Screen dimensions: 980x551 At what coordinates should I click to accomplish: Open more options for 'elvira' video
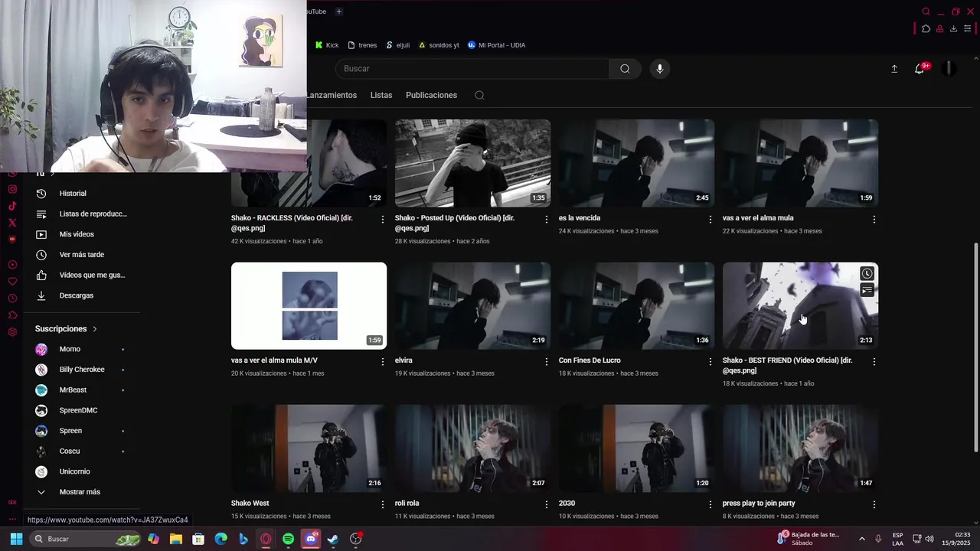point(547,361)
